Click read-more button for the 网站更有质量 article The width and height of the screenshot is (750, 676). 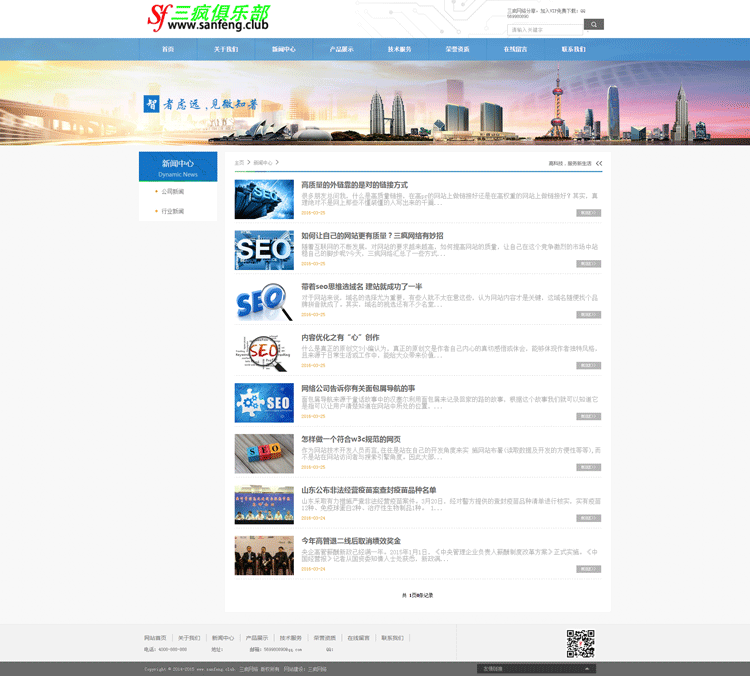[588, 264]
